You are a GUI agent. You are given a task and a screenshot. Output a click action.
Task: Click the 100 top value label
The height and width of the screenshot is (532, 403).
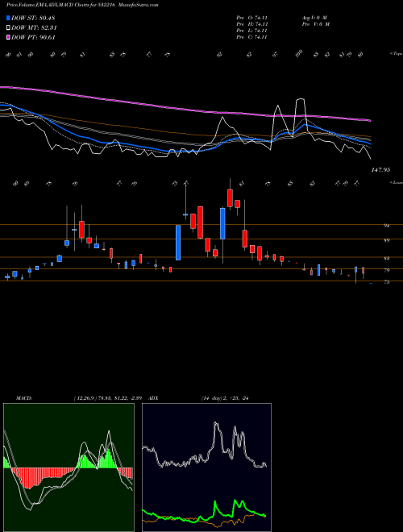299,54
